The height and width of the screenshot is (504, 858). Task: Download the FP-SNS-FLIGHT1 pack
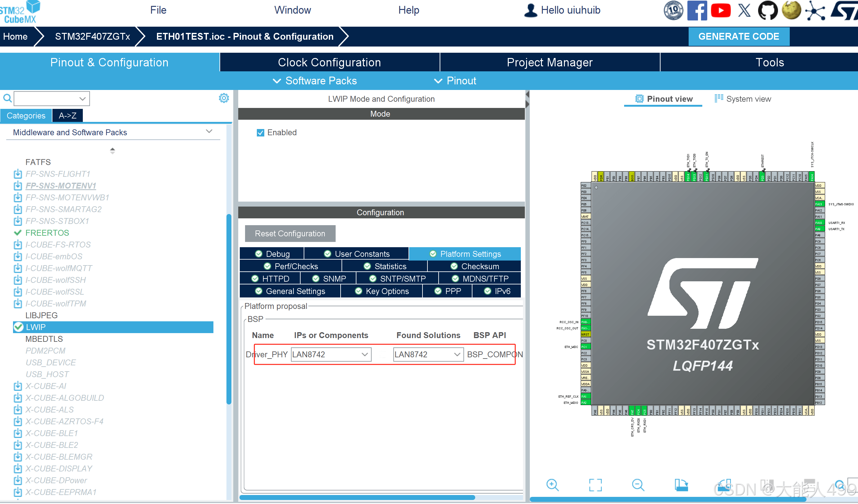18,174
